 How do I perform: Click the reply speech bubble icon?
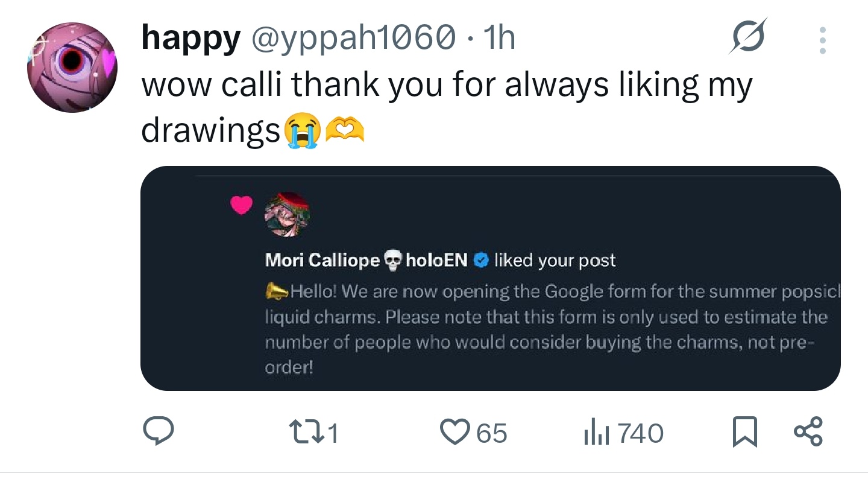[159, 433]
